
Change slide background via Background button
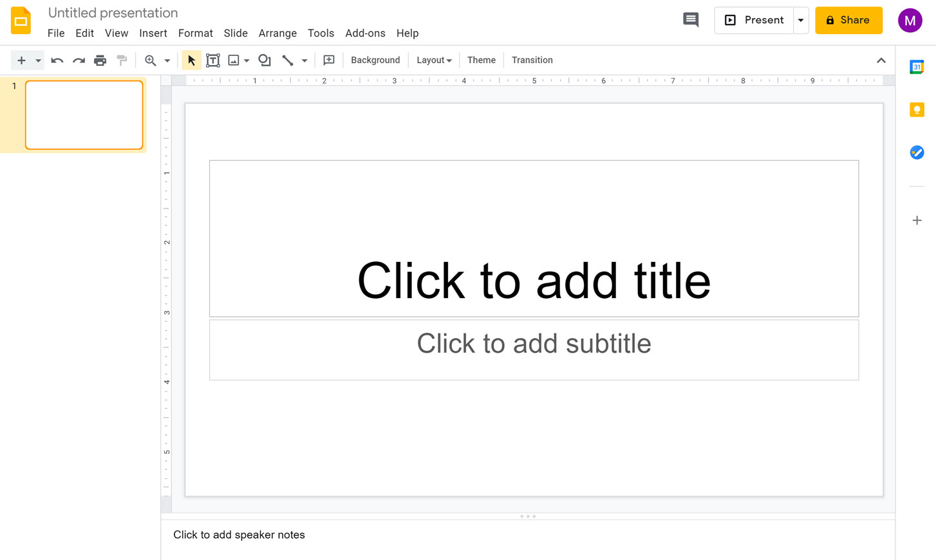click(x=375, y=60)
